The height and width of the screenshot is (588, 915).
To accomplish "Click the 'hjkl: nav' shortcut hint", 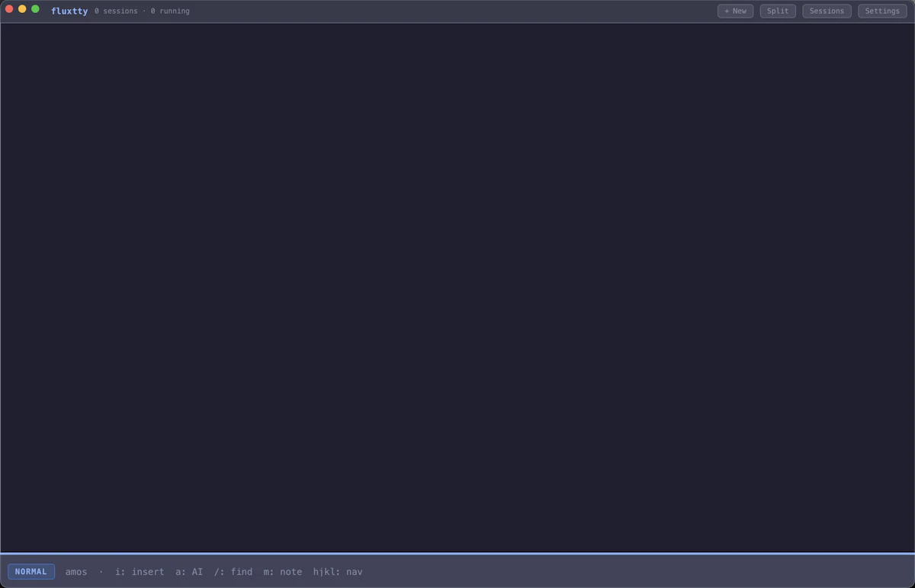I will [x=338, y=572].
